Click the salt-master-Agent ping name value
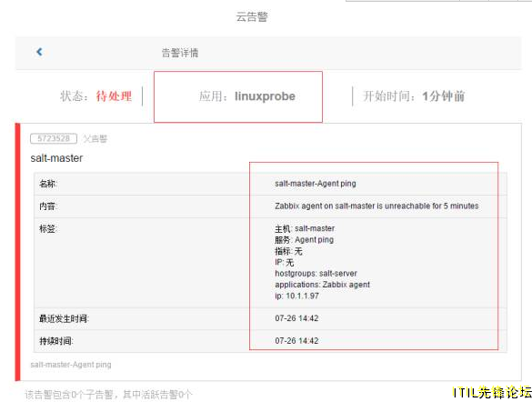Viewport: 532px width, 402px height. pyautogui.click(x=316, y=184)
